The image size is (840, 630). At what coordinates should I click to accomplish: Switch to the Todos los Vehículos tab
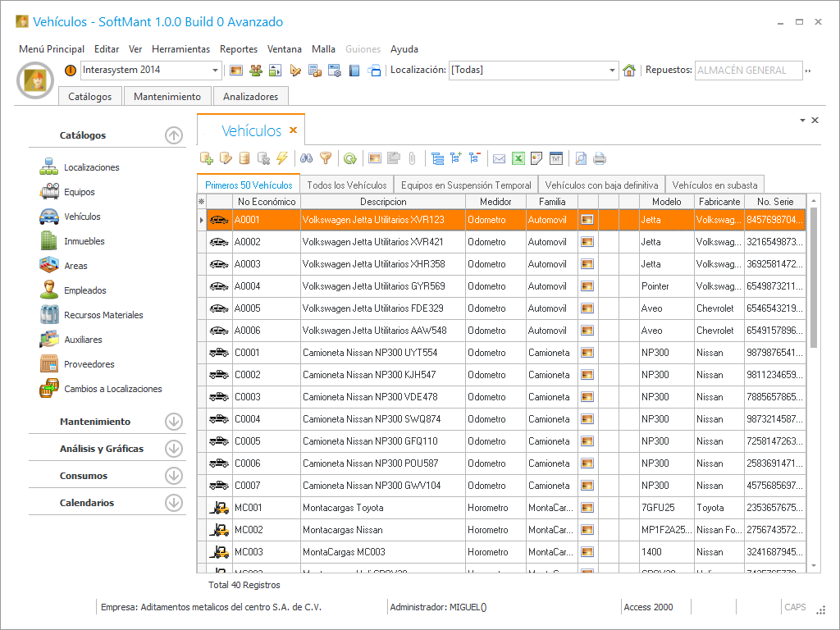(x=346, y=185)
